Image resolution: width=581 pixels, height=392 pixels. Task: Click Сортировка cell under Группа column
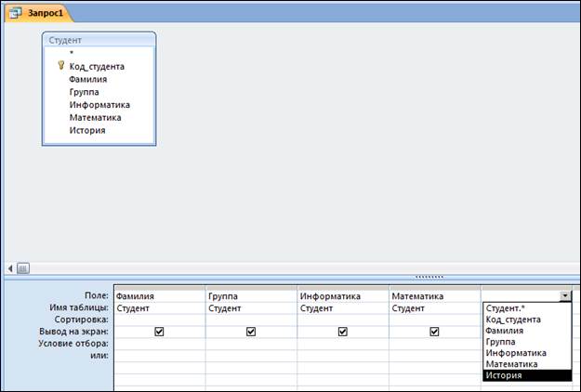(251, 320)
